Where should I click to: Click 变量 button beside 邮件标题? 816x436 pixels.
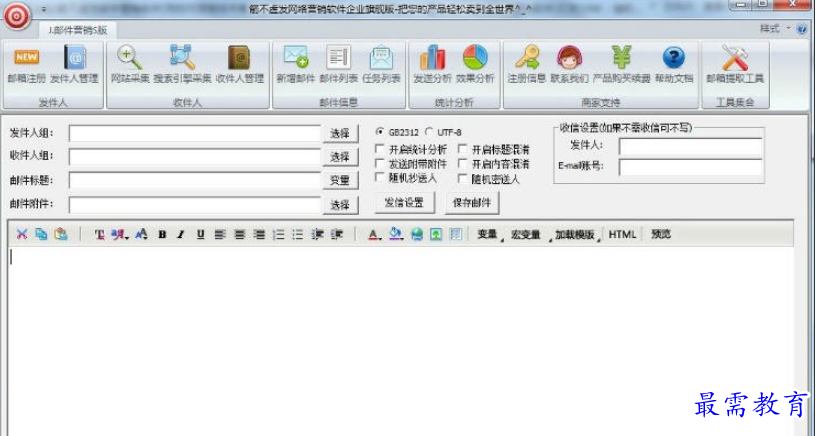(x=340, y=181)
